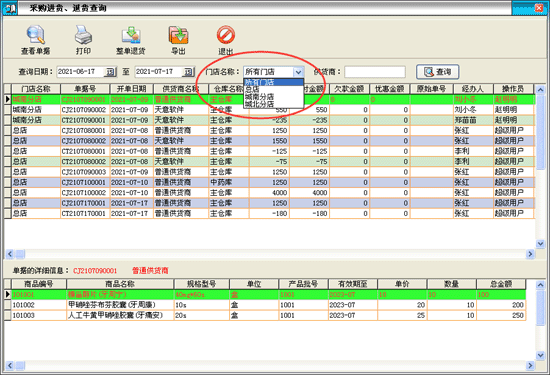Select 总店 in the dropdown list
The image size is (550, 375).
[273, 89]
